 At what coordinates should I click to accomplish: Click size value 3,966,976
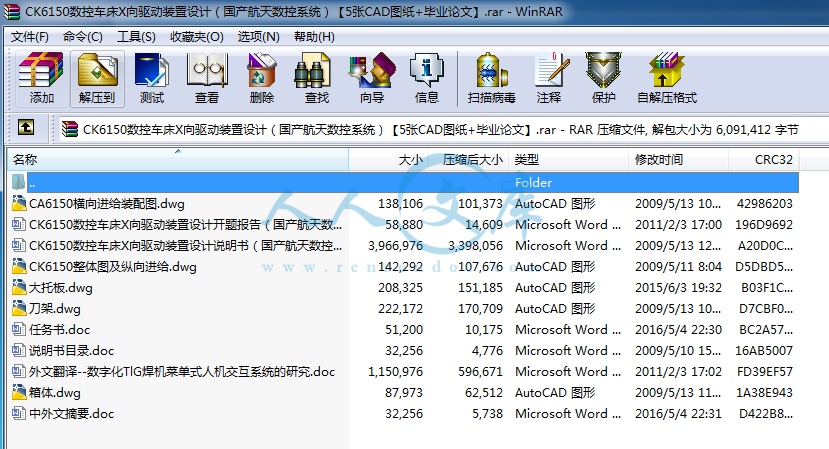(x=395, y=245)
